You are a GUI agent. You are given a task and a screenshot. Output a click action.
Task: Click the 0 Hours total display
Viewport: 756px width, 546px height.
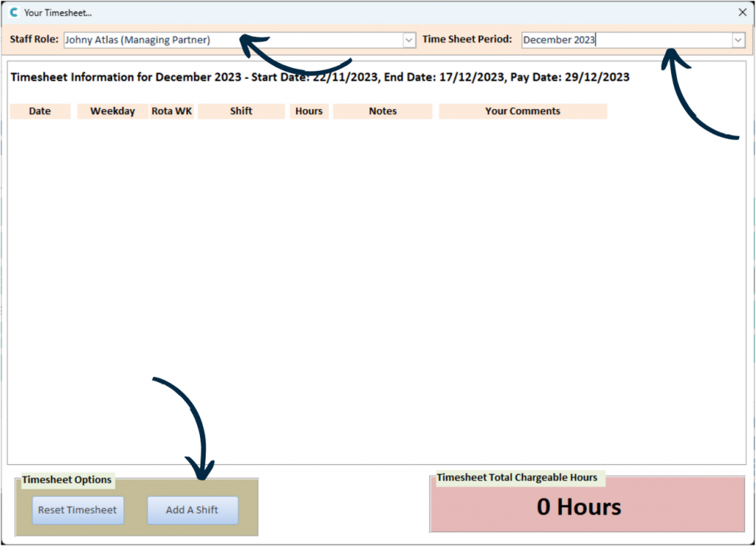(579, 508)
